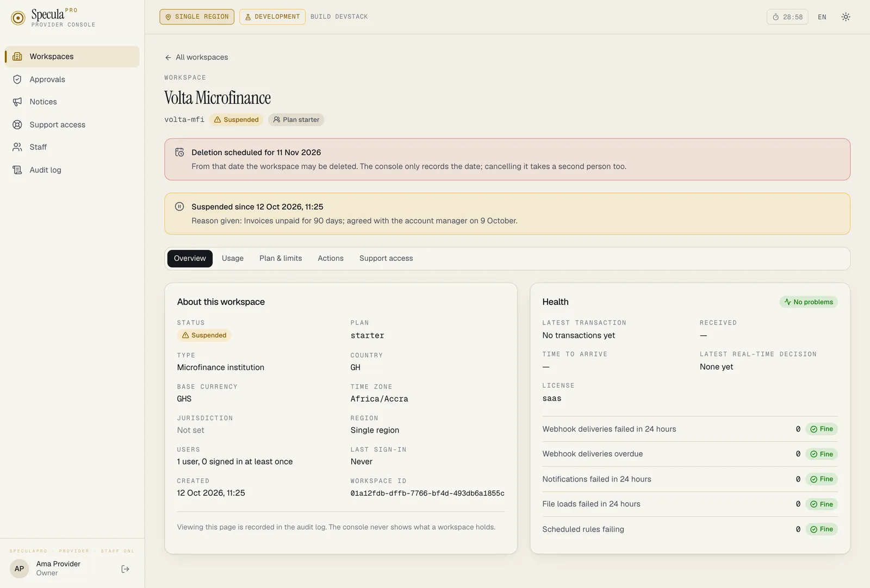Click the deletion scheduled calendar icon
The width and height of the screenshot is (870, 588).
179,153
